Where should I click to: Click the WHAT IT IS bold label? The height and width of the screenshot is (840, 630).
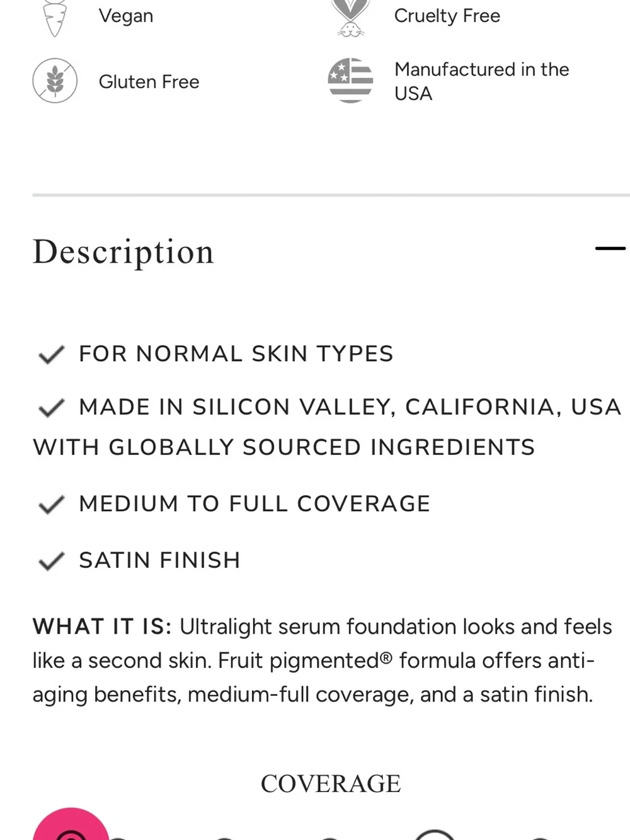[102, 627]
